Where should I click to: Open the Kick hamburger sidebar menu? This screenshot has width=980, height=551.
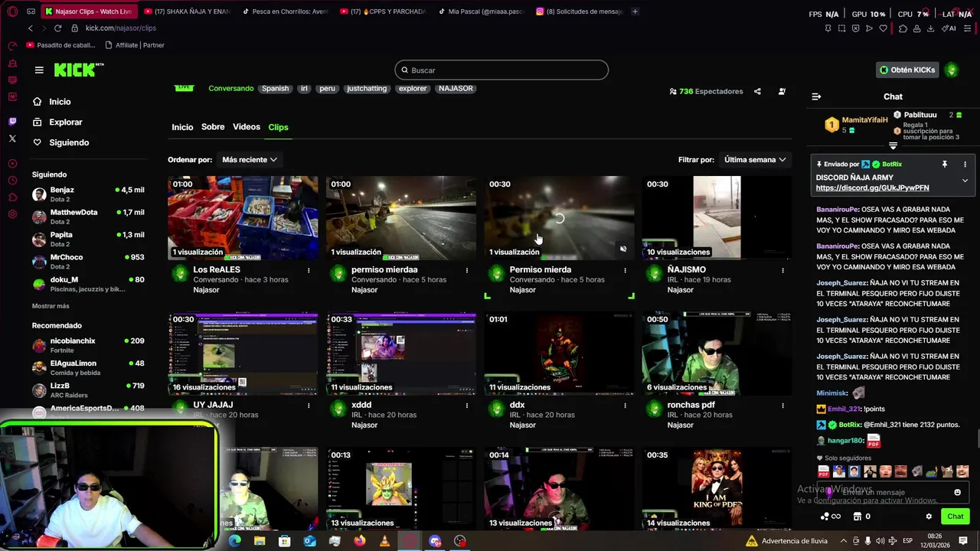pyautogui.click(x=39, y=70)
